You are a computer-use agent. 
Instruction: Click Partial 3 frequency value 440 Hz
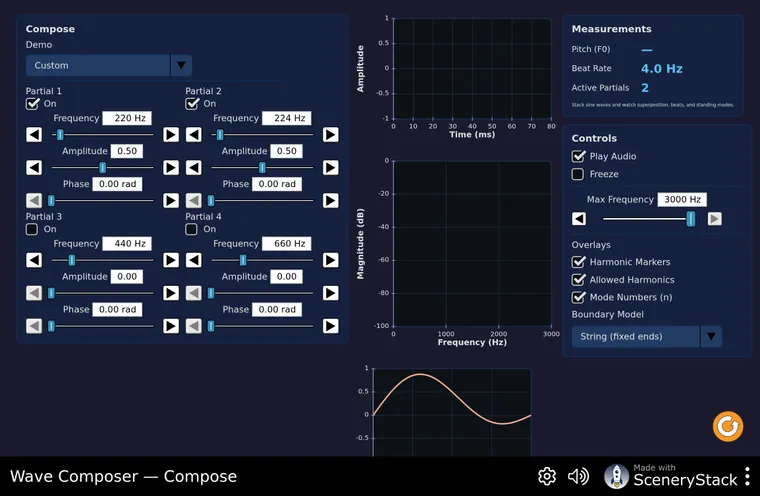coord(127,244)
